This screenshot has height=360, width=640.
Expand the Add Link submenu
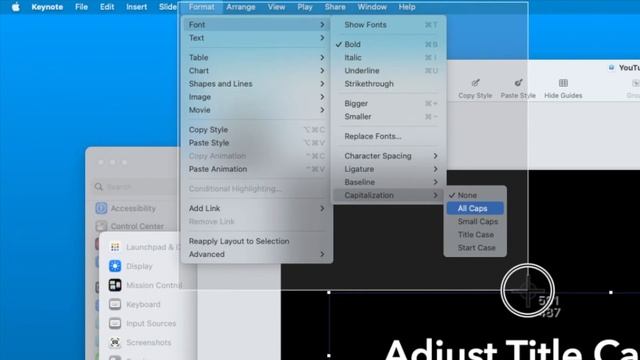pos(257,208)
